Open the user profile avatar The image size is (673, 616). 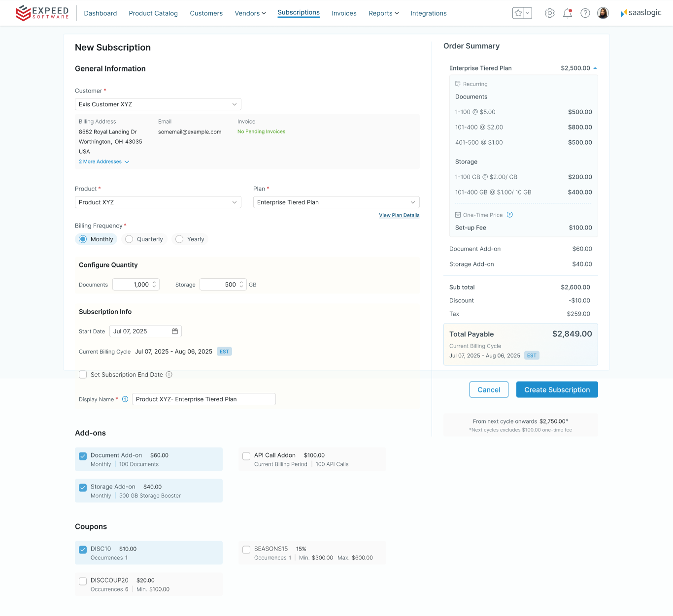(603, 13)
